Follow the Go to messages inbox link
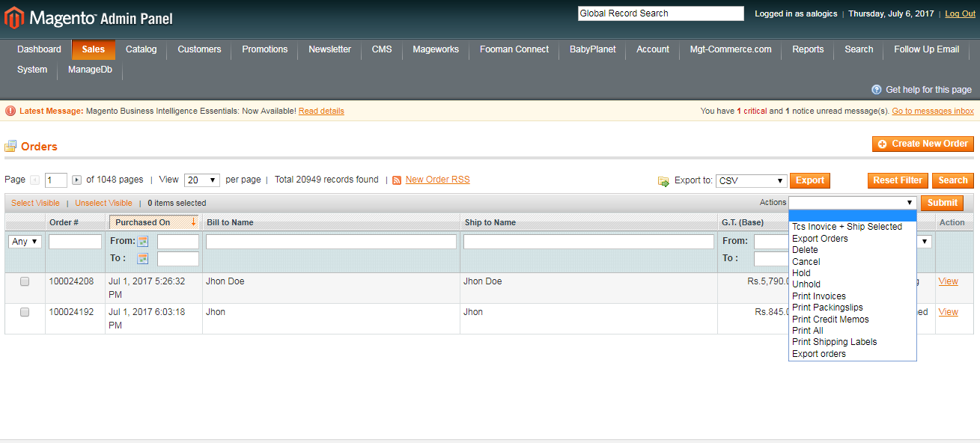 933,111
